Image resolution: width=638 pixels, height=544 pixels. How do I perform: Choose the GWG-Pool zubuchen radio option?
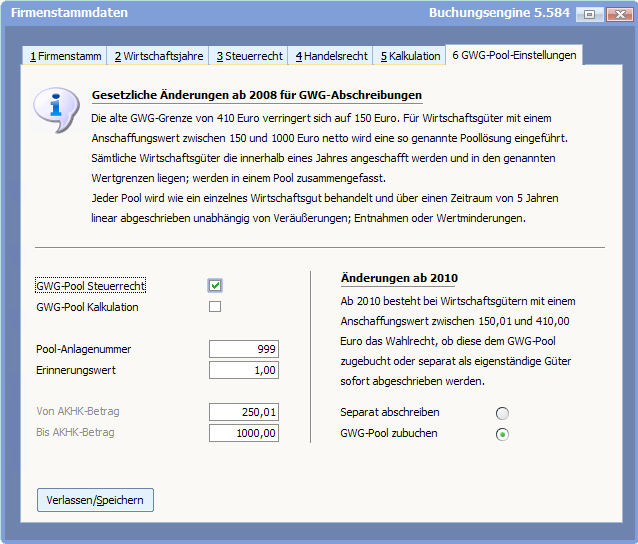[x=502, y=434]
